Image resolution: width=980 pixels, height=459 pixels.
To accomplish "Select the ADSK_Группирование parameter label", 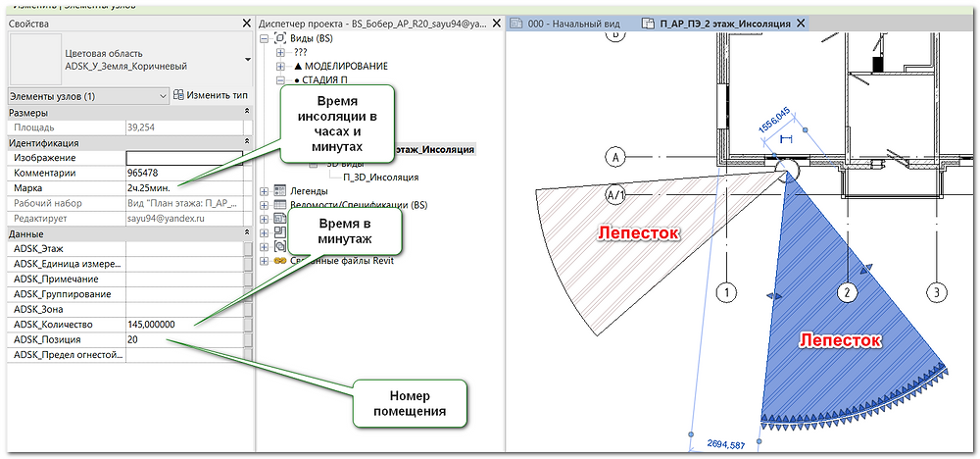I will pos(63,294).
